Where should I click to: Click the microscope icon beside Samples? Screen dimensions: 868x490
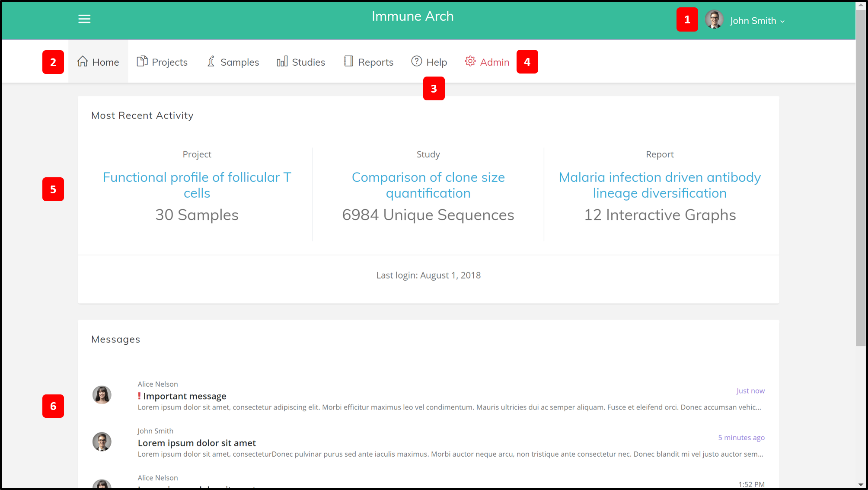[x=211, y=61]
